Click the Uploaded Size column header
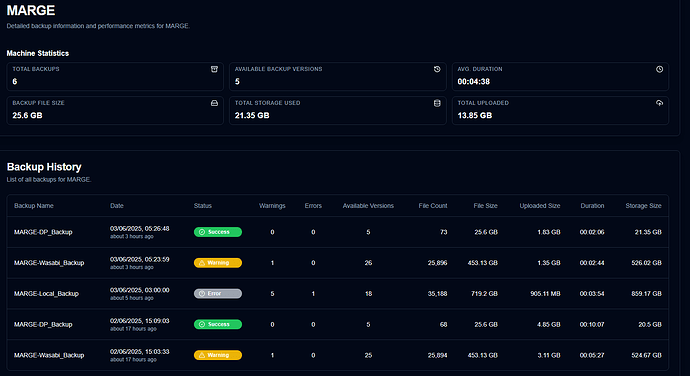690x376 pixels. 540,206
